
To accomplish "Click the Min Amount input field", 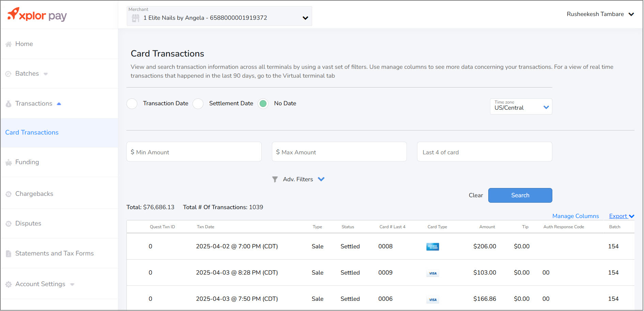I will 194,152.
